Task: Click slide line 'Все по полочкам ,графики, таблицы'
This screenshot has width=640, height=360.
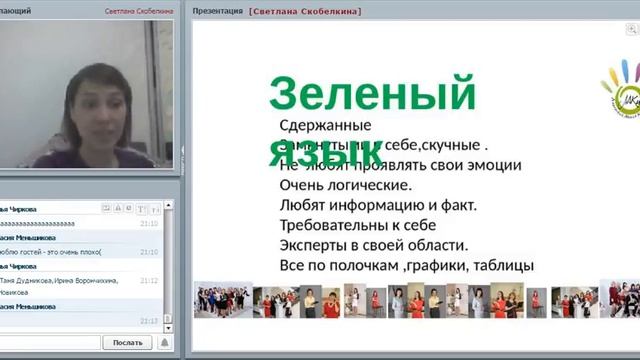Action: 407,265
